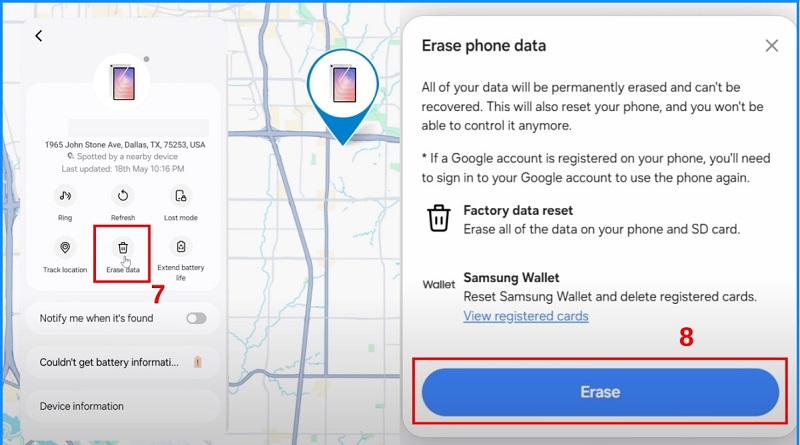
Task: Click the Factory data reset trash icon
Action: [438, 218]
